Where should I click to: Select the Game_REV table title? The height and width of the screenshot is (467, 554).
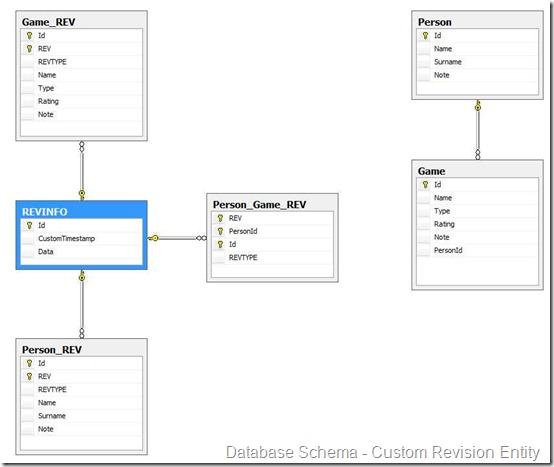48,22
